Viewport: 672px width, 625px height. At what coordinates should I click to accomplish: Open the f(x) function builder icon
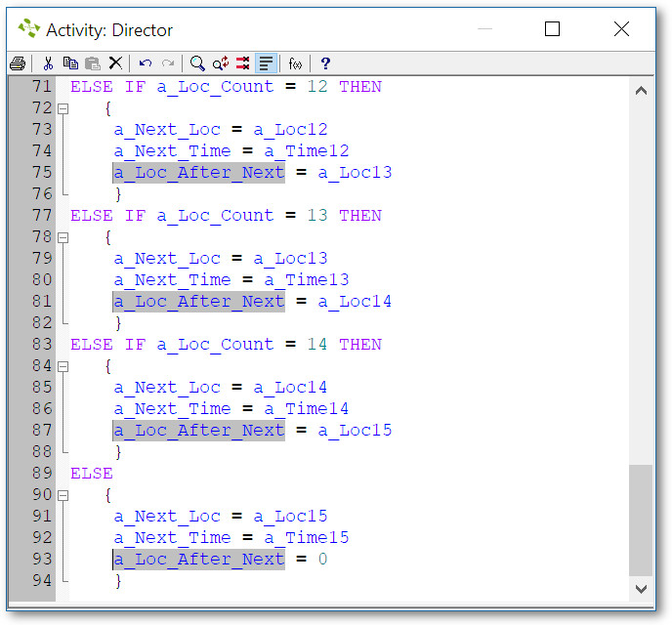click(x=295, y=63)
